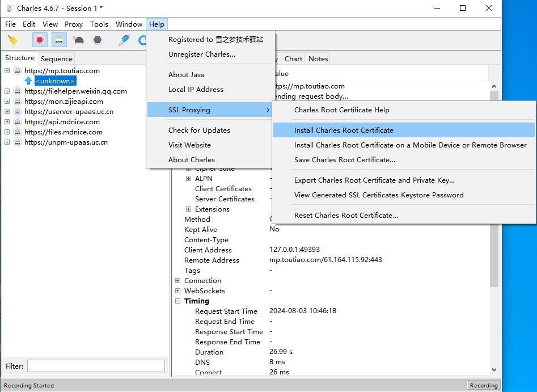Switch to the Sequence tab
The width and height of the screenshot is (537, 392).
57,58
